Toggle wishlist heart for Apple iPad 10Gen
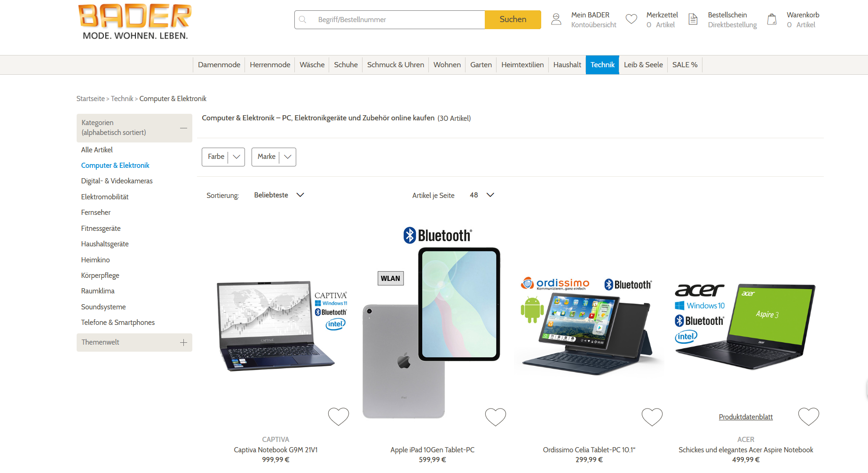 [x=496, y=417]
